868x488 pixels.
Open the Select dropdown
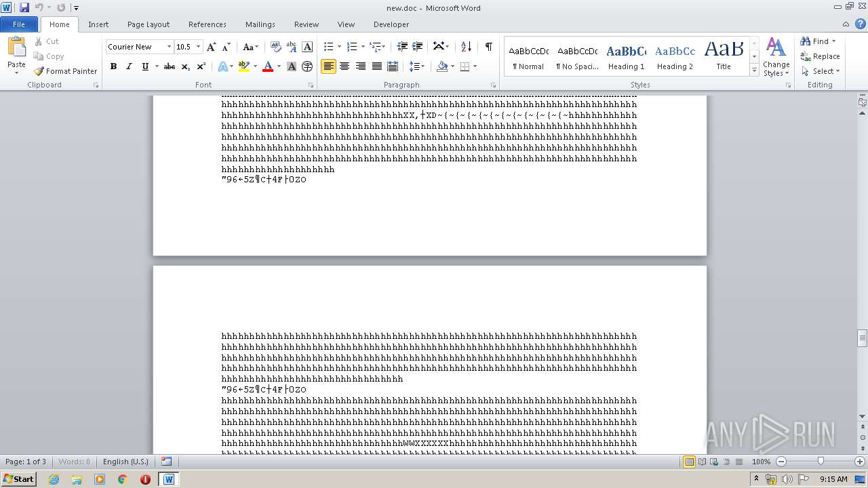pyautogui.click(x=820, y=71)
